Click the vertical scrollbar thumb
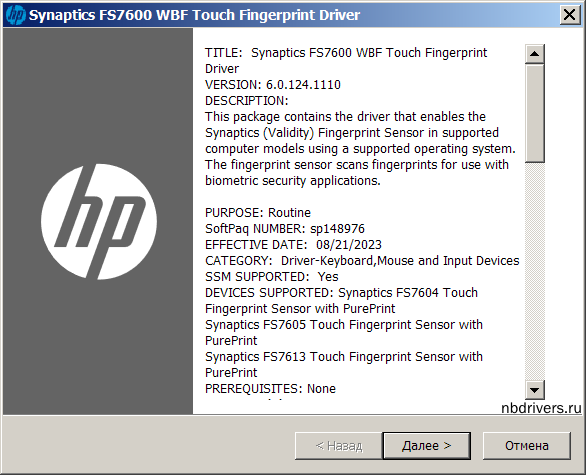Image resolution: width=586 pixels, height=475 pixels. click(x=534, y=113)
